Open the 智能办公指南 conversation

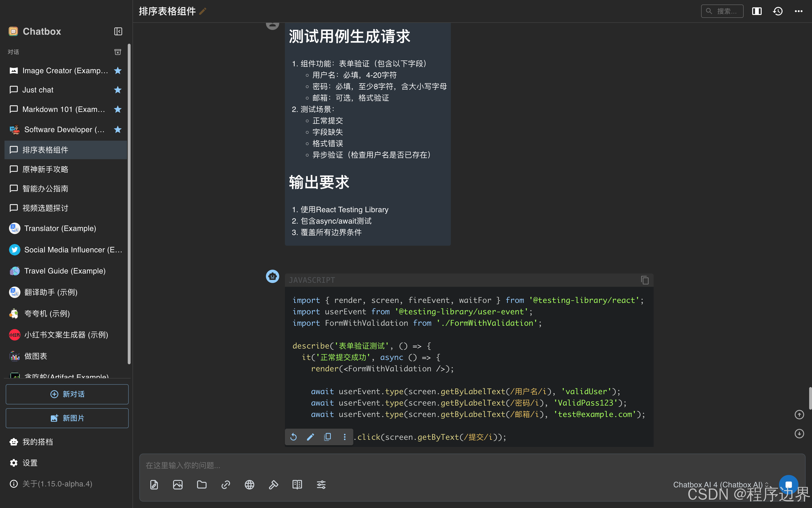tap(66, 188)
